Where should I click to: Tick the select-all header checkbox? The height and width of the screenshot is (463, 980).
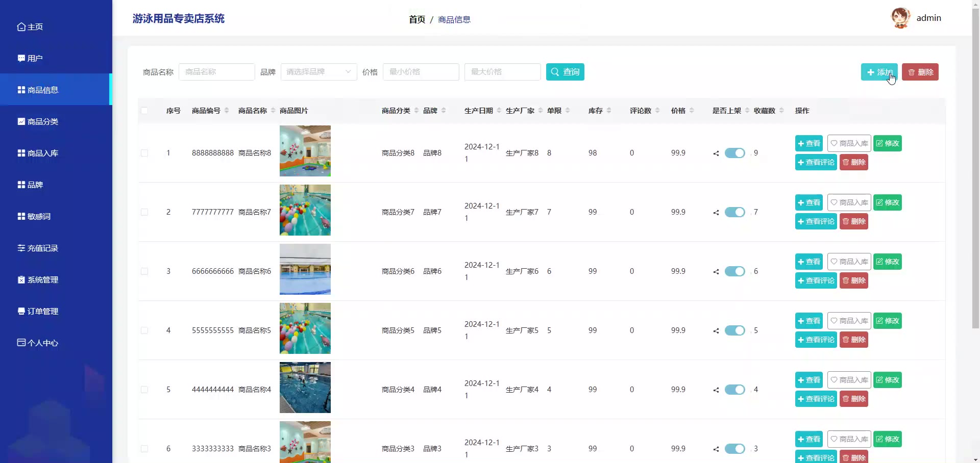click(144, 111)
